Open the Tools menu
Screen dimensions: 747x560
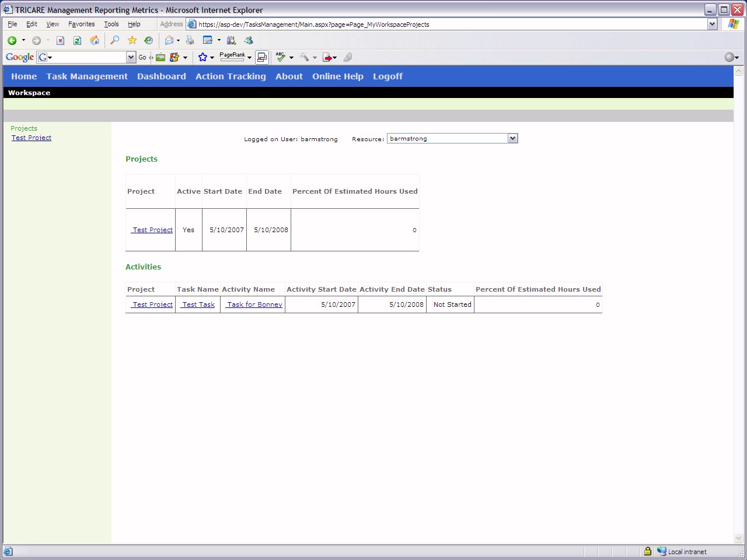[x=111, y=24]
